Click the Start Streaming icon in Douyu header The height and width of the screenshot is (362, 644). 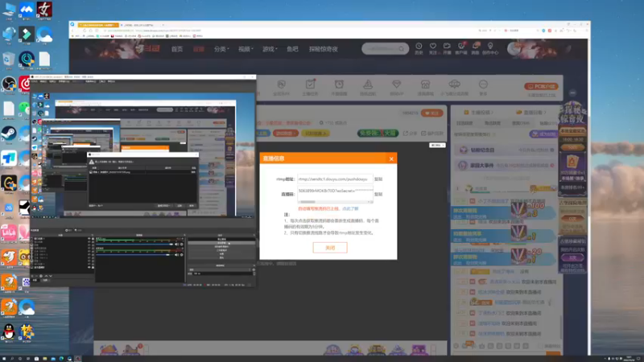coord(447,47)
